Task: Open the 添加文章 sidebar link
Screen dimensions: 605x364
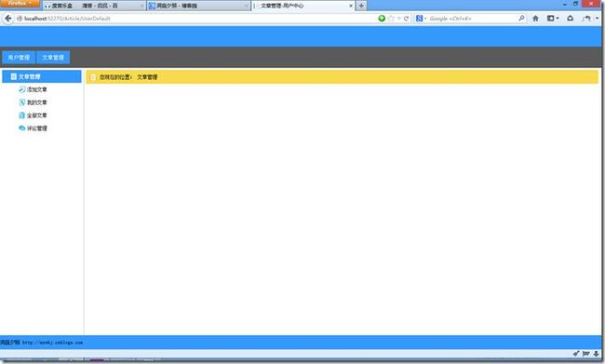Action: tap(37, 89)
